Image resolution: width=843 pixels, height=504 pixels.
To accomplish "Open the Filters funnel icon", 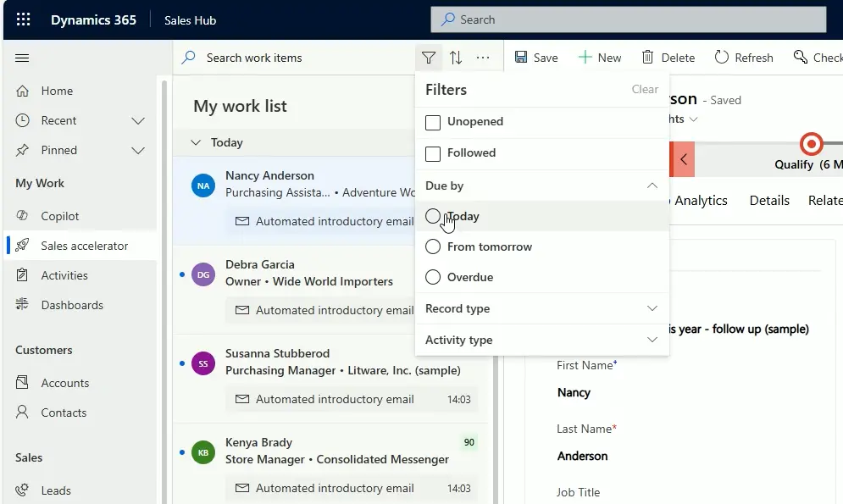I will (x=429, y=57).
